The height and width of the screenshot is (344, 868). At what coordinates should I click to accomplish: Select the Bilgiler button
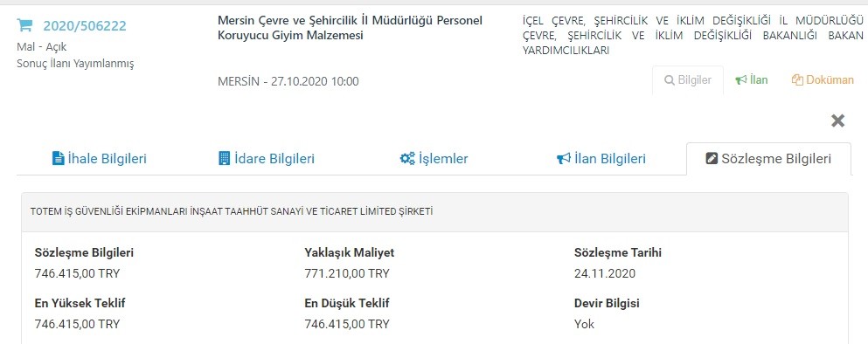tap(688, 80)
